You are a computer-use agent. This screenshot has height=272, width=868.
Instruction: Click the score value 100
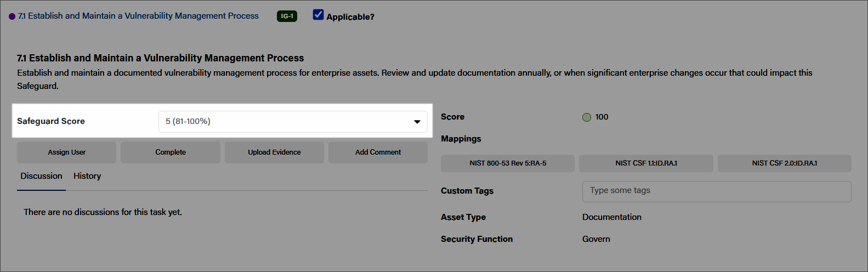[602, 117]
